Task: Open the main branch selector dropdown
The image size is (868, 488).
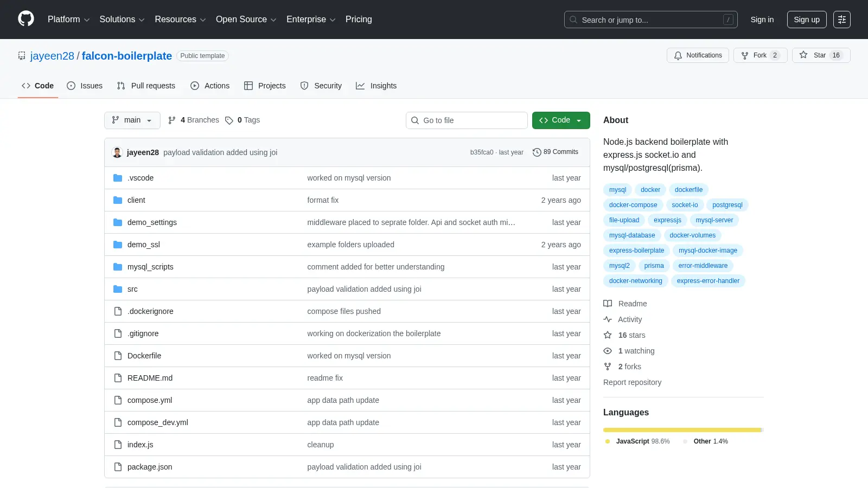Action: 132,120
